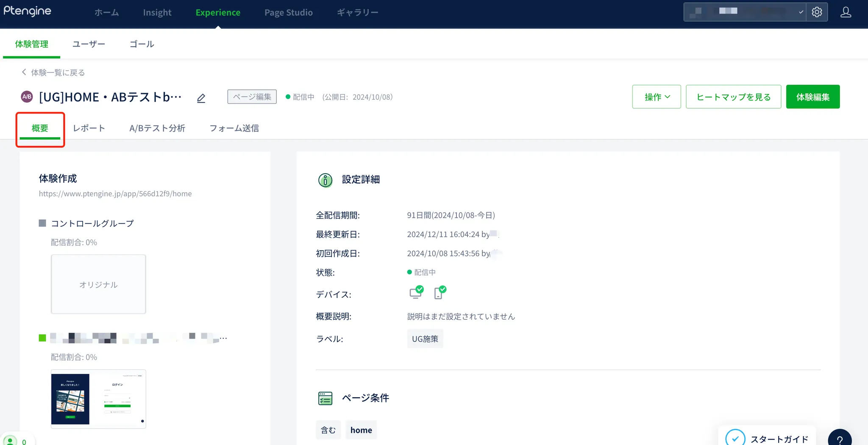
Task: Switch to the レポート tab
Action: [x=89, y=128]
